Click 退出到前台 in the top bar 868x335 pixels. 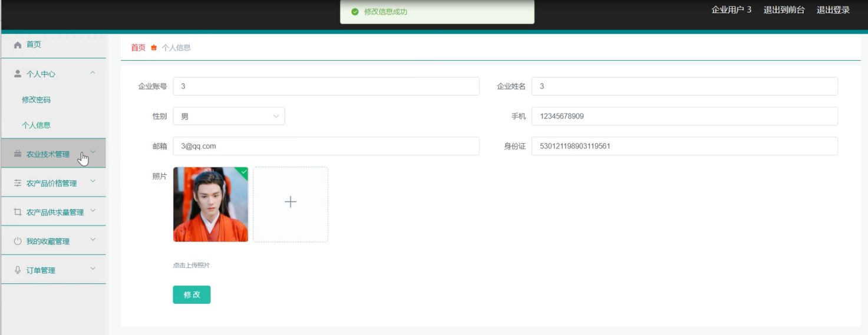(x=784, y=10)
